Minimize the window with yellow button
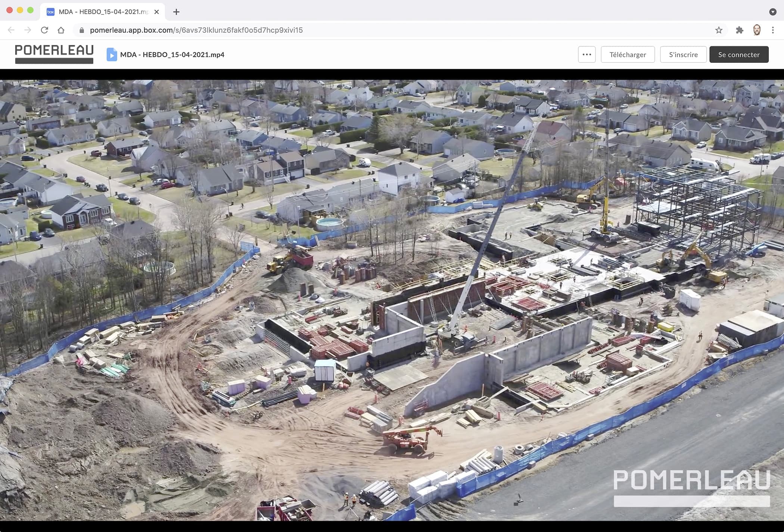Image resolution: width=784 pixels, height=532 pixels. tap(20, 10)
